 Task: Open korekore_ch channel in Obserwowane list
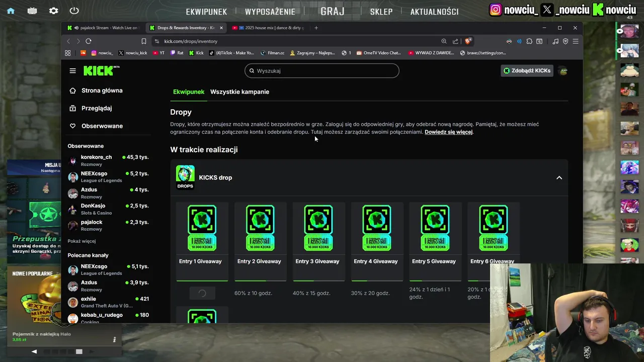tap(108, 160)
